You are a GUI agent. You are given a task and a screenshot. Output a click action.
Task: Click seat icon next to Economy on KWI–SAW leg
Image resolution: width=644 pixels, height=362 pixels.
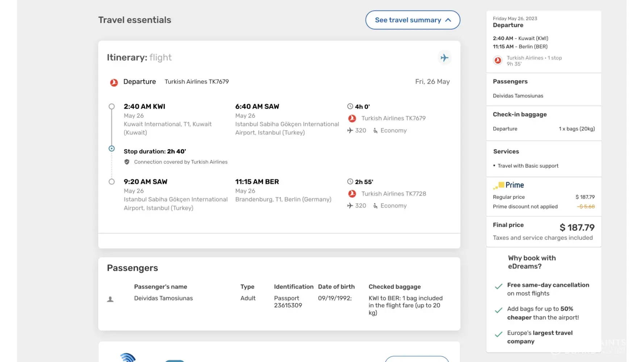(x=376, y=131)
